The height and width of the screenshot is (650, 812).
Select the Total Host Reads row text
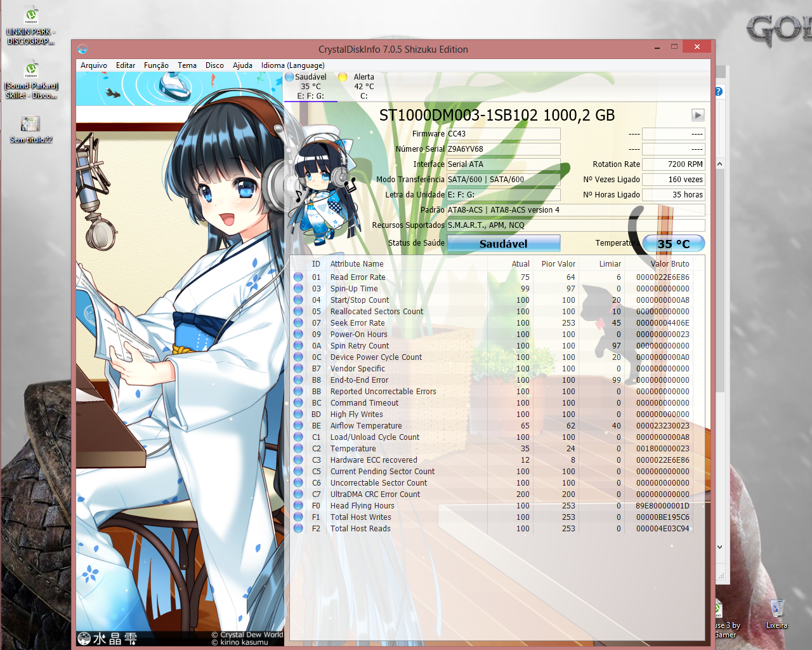click(x=360, y=529)
